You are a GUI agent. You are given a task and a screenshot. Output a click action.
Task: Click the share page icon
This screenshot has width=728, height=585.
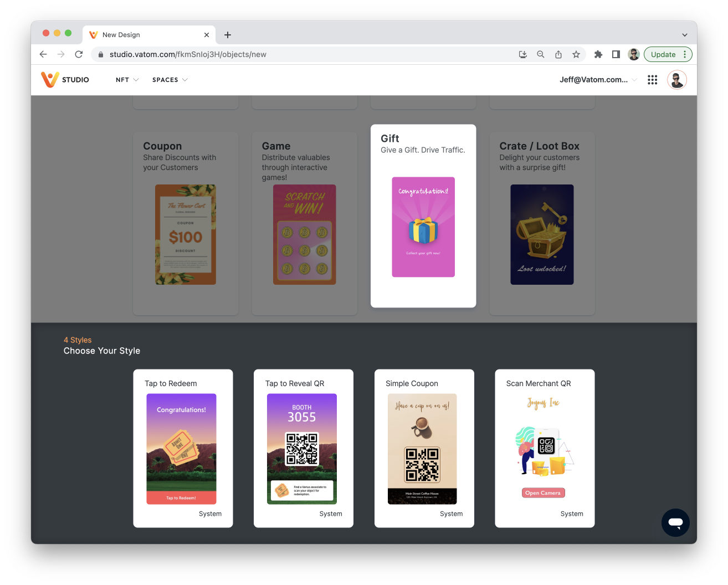[x=558, y=54]
